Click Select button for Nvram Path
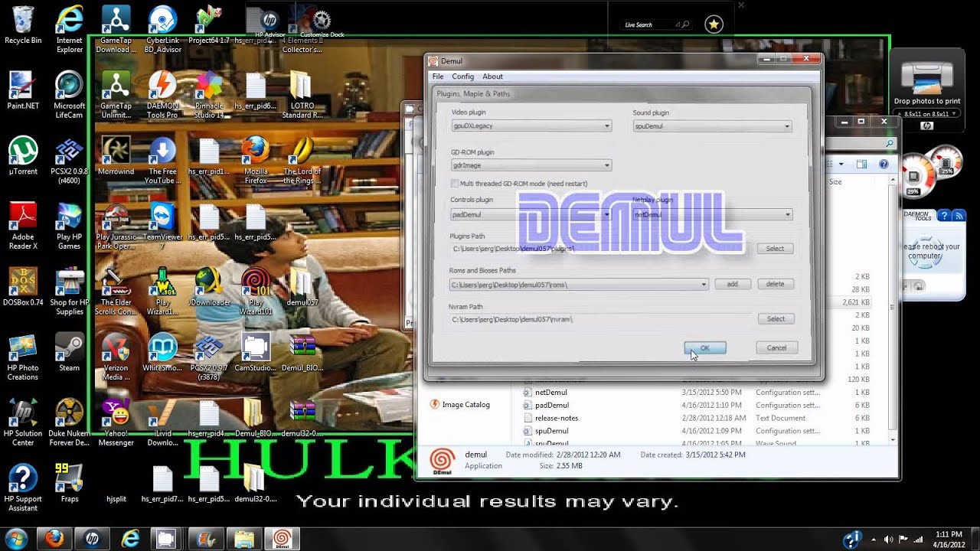The image size is (980, 551). pos(776,319)
